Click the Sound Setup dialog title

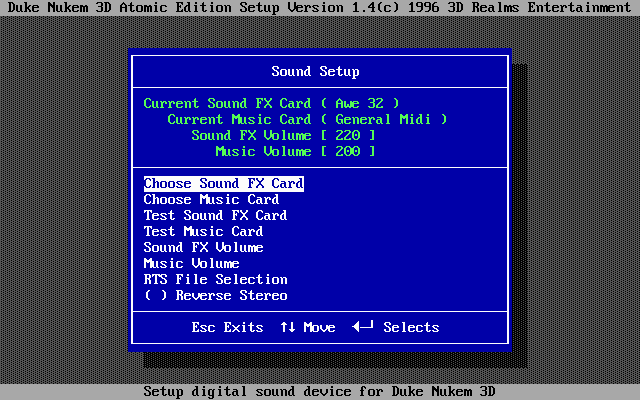pyautogui.click(x=316, y=71)
